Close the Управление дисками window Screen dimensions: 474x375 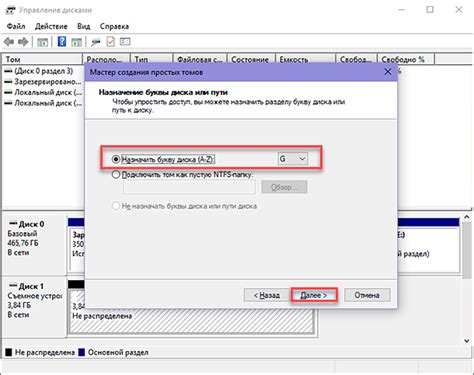point(459,10)
